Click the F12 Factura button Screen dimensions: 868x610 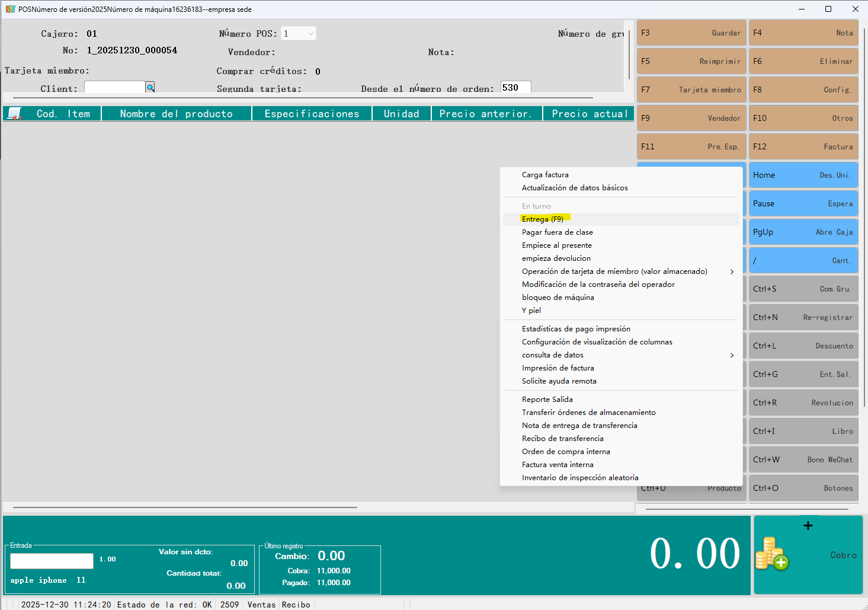(x=803, y=146)
